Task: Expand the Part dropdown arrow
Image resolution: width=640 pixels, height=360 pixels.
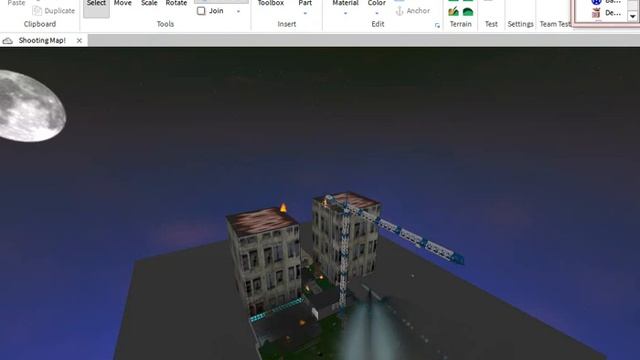Action: 305,14
